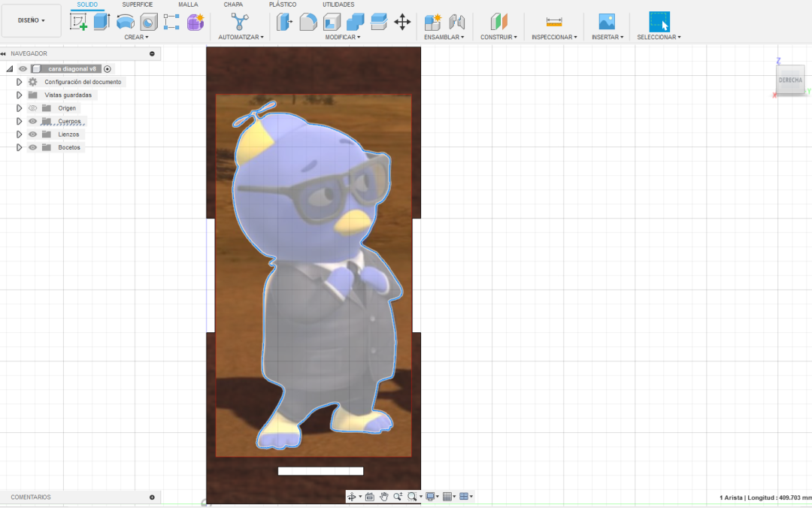Click the Insert image icon

(607, 22)
